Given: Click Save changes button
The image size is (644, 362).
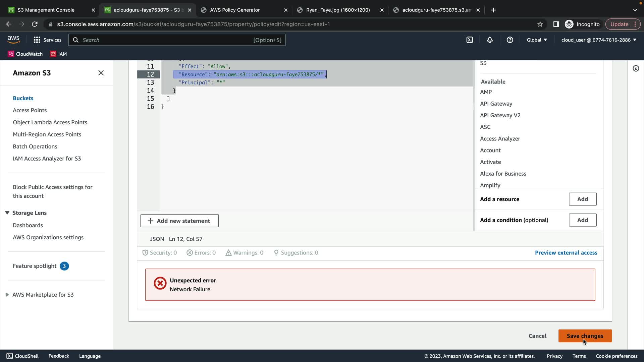Looking at the screenshot, I should coord(585,336).
